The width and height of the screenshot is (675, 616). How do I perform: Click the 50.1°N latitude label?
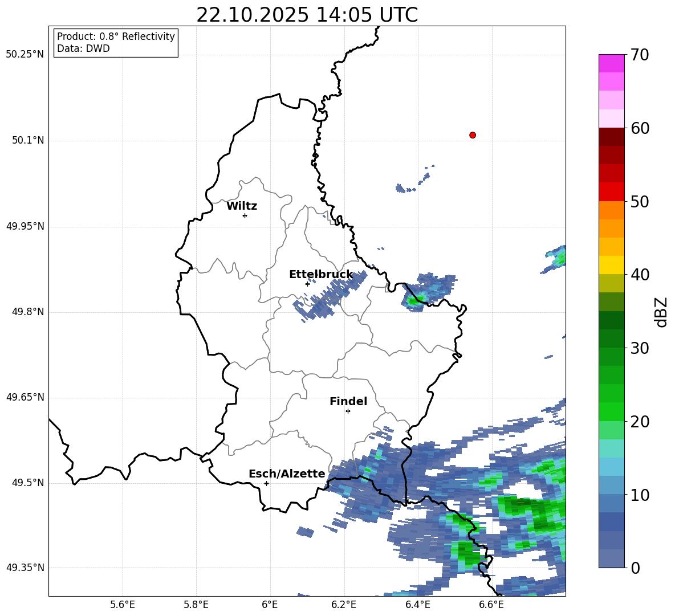(x=29, y=140)
